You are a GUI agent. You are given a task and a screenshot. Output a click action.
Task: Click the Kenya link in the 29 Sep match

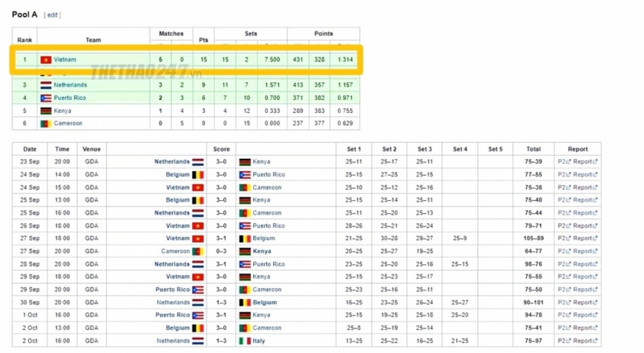pyautogui.click(x=262, y=277)
